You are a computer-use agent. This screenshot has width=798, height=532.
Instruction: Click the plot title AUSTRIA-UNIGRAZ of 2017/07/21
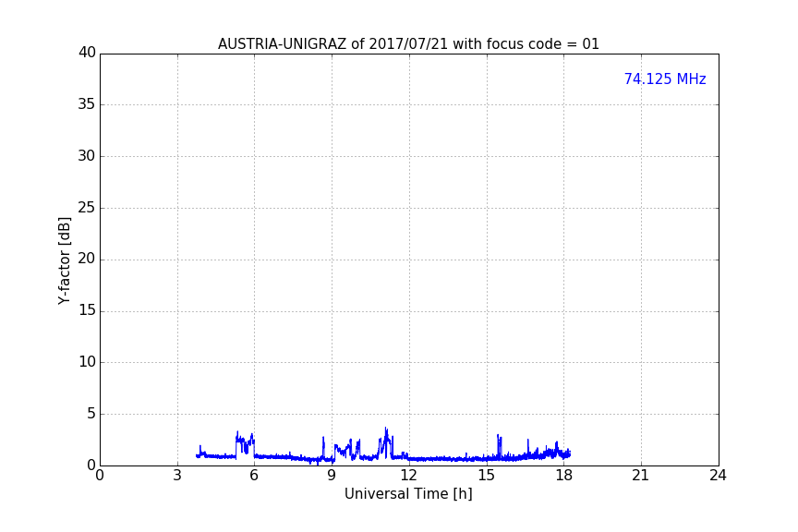pos(408,44)
